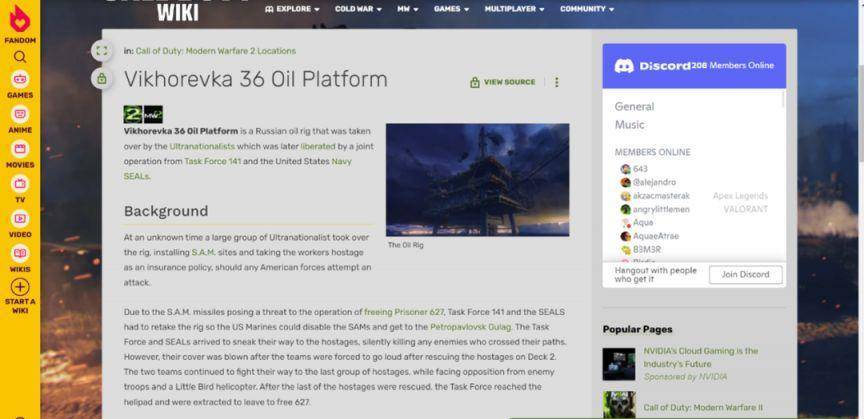
Task: Toggle the full-width expand page icon
Action: click(100, 50)
